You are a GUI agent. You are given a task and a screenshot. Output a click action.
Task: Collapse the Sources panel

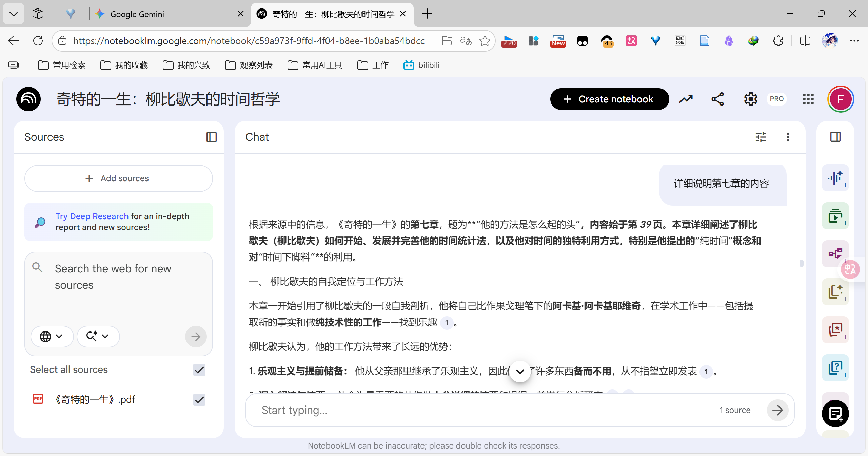(x=211, y=137)
